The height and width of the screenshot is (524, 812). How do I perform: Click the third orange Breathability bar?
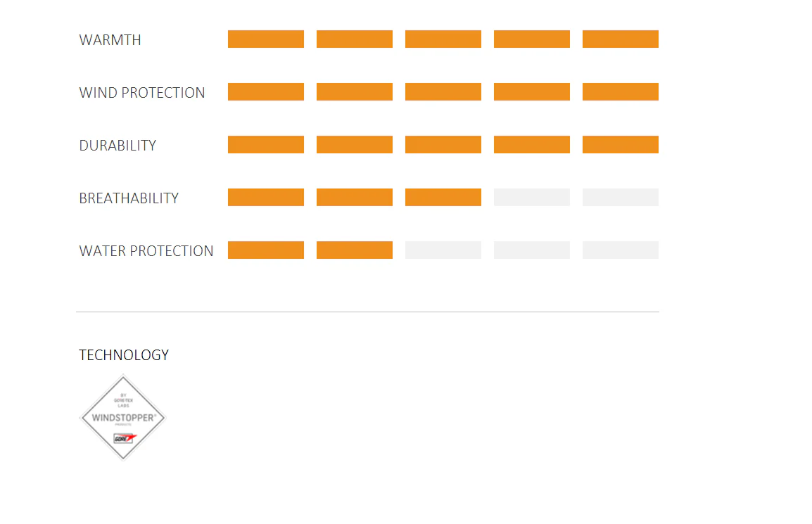pyautogui.click(x=443, y=197)
